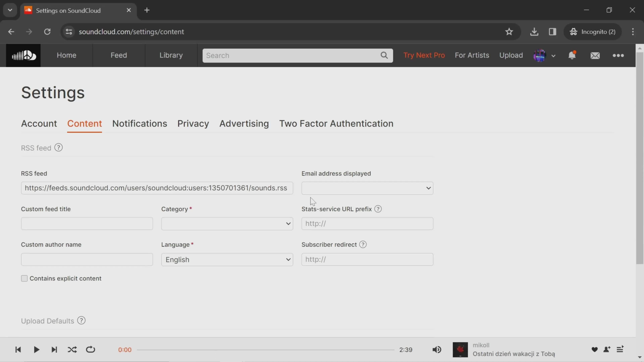Image resolution: width=644 pixels, height=362 pixels.
Task: Switch to the Account settings tab
Action: point(39,123)
